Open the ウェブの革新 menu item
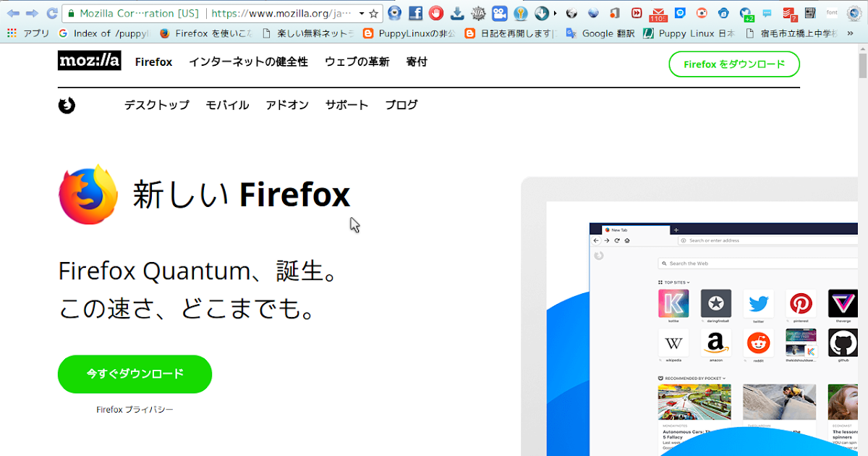Screen dimensions: 868x456 (x=357, y=62)
